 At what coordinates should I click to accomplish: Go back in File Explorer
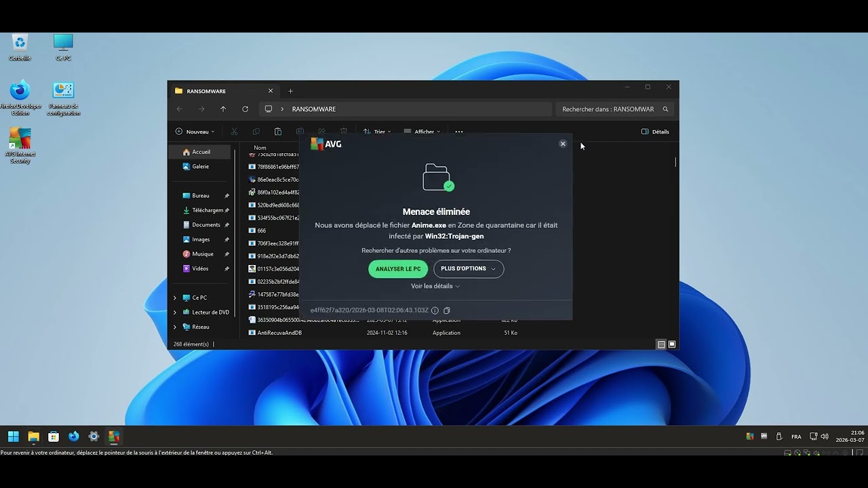pos(180,109)
